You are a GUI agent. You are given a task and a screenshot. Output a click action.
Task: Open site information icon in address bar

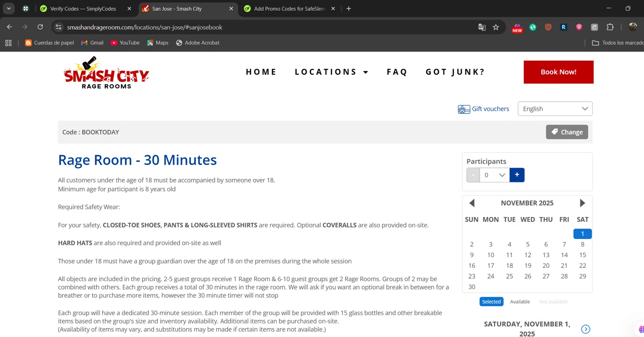59,27
